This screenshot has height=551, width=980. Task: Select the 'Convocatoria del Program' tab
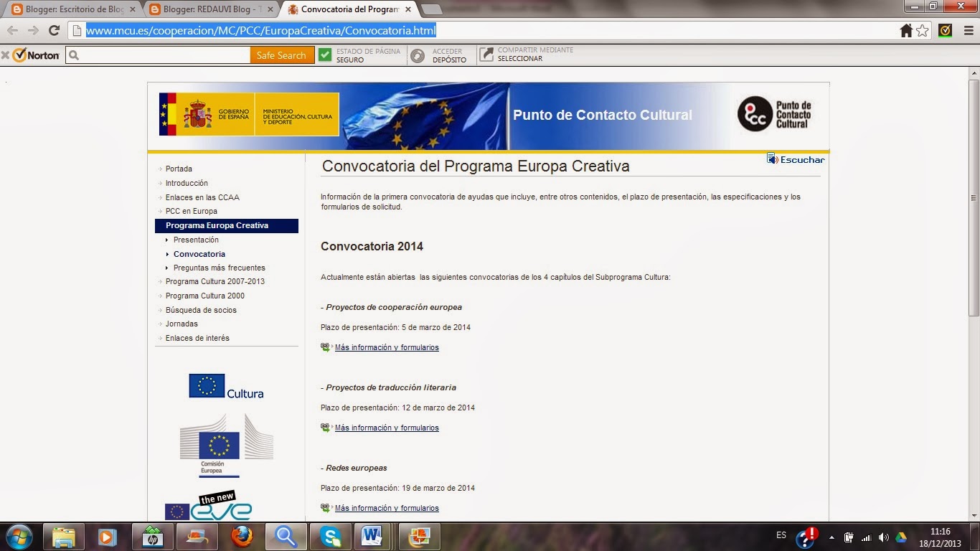pyautogui.click(x=349, y=9)
